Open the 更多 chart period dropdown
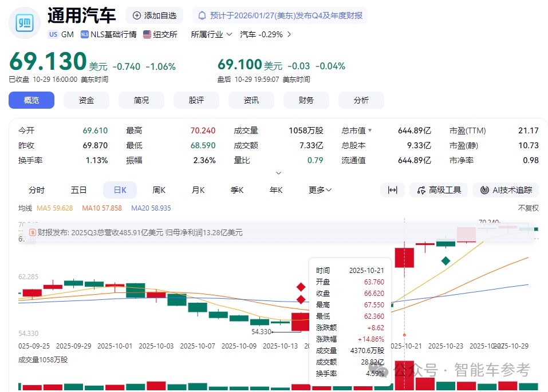Viewport: 548px width, 392px height. 319,189
